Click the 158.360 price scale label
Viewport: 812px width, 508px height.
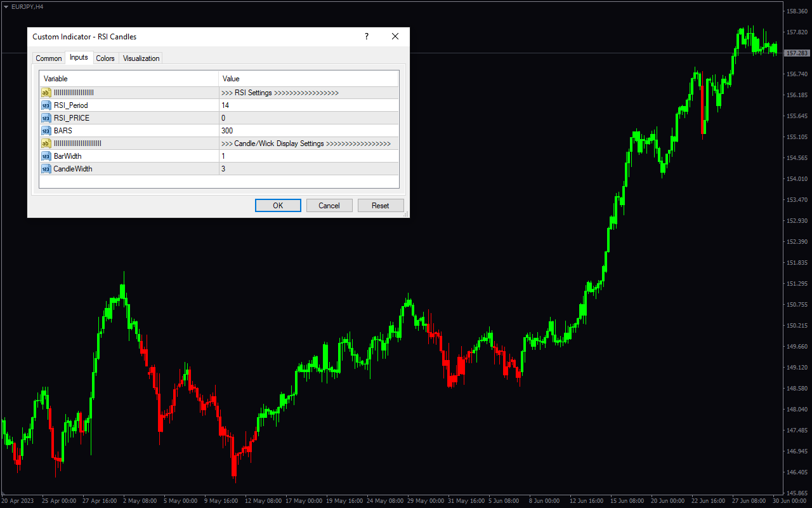[797, 11]
